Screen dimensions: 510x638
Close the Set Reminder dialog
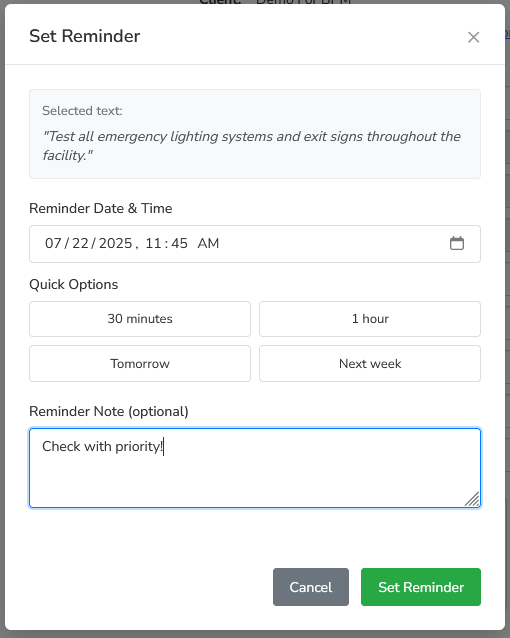[x=473, y=37]
